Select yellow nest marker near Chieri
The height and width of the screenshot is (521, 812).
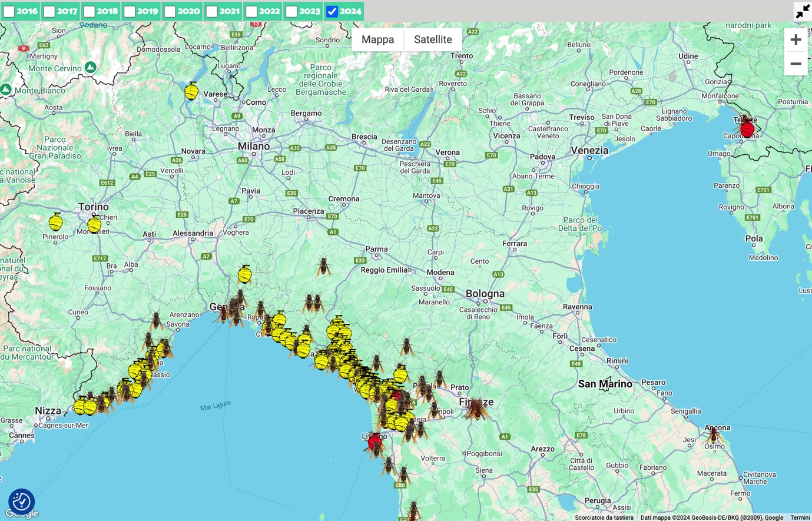[94, 224]
